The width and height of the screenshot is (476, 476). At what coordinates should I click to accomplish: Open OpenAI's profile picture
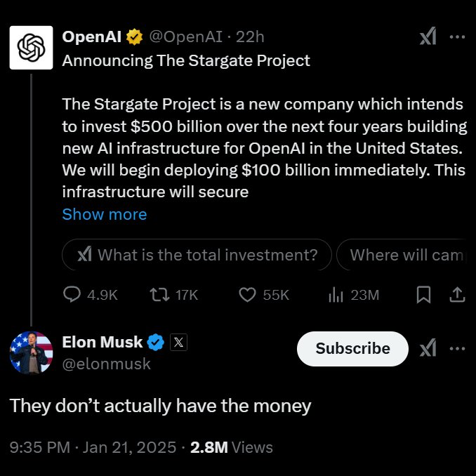point(30,48)
